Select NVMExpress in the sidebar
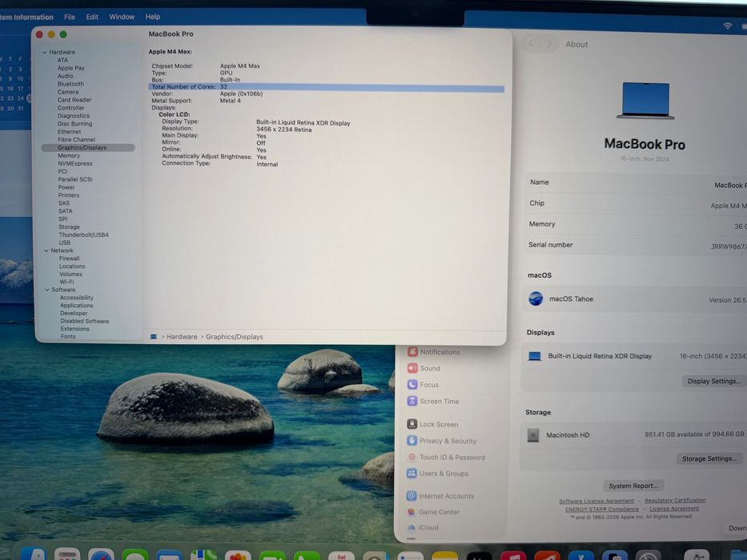747x560 pixels. point(75,163)
